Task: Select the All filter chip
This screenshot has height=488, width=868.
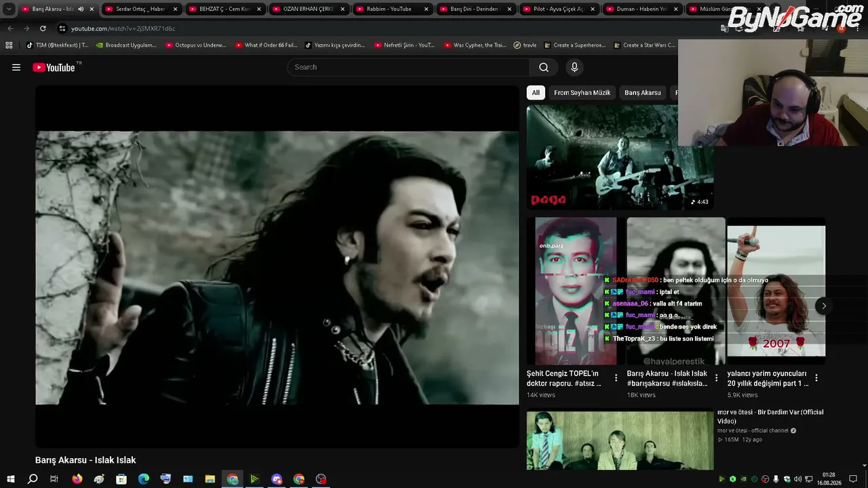Action: click(x=536, y=93)
